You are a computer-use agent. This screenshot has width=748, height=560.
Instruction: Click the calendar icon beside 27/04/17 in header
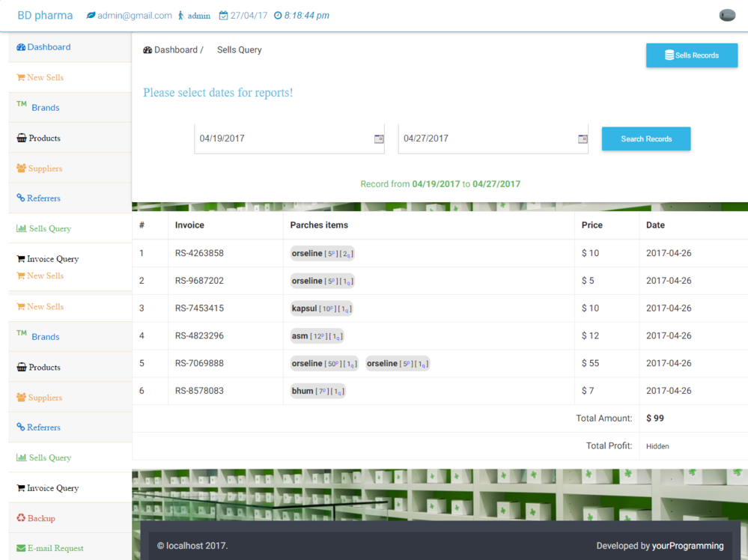point(223,16)
